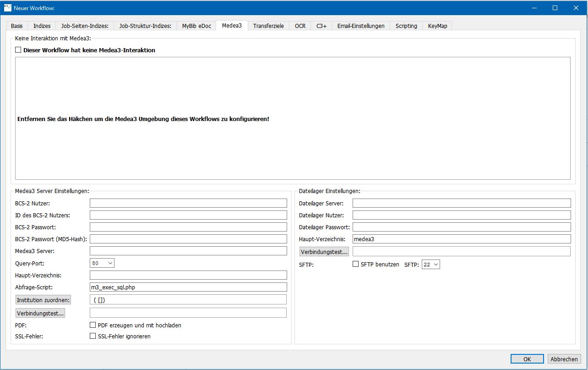Click Medea3 Verbindungstest result field
This screenshot has height=370, width=588.
coord(188,313)
